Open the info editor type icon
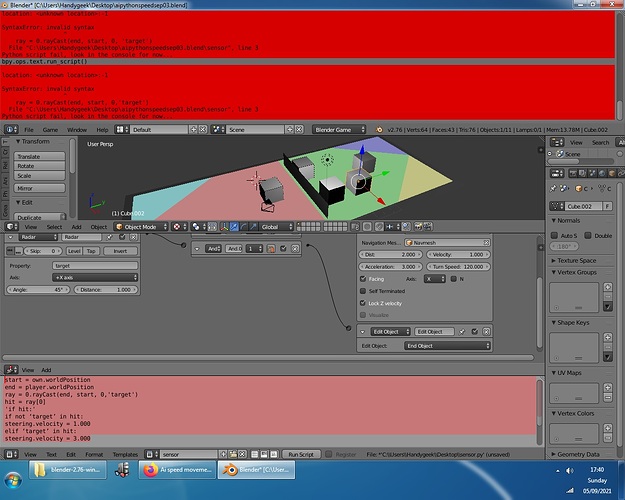The image size is (625, 500). pos(11,130)
